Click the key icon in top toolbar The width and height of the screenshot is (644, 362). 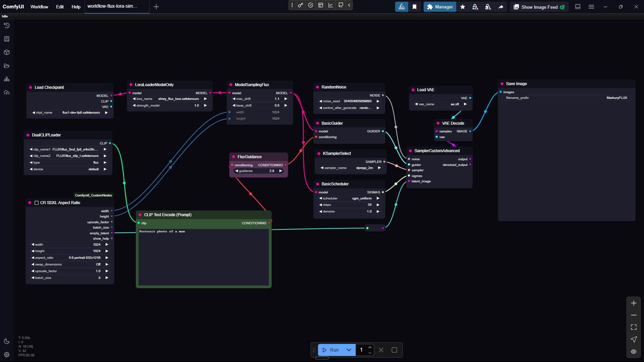[x=301, y=5]
